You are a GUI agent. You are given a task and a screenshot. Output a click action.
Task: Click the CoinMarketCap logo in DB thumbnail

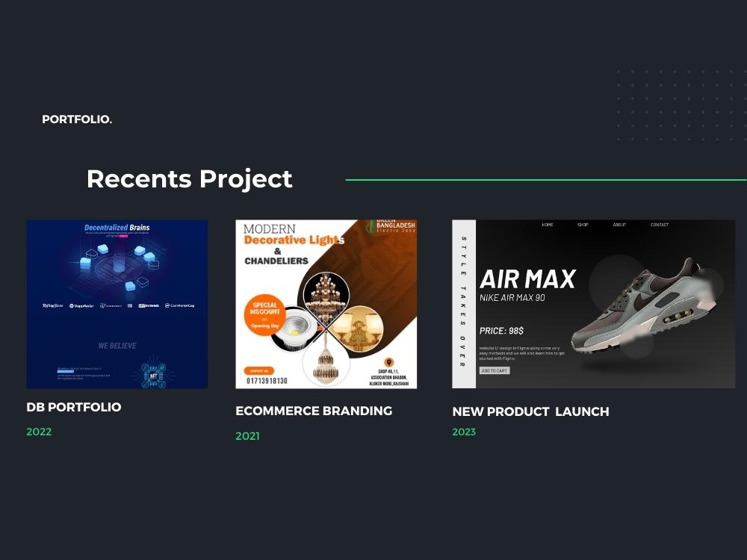tap(179, 305)
